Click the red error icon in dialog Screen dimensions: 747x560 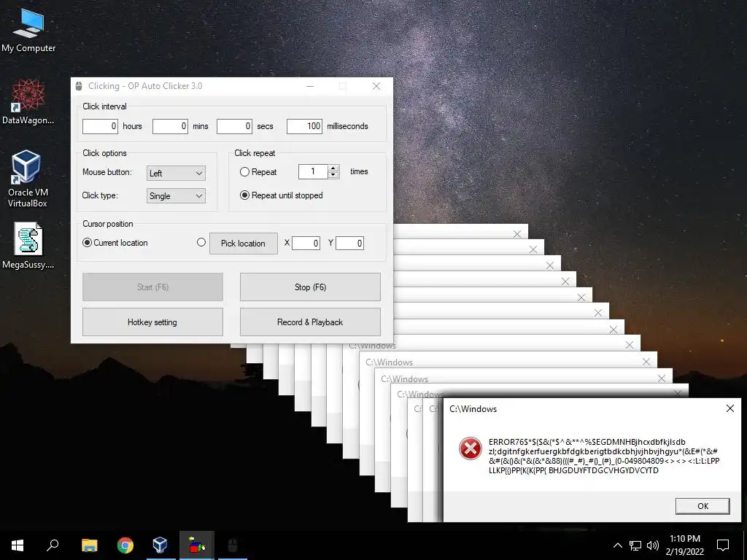pyautogui.click(x=471, y=448)
